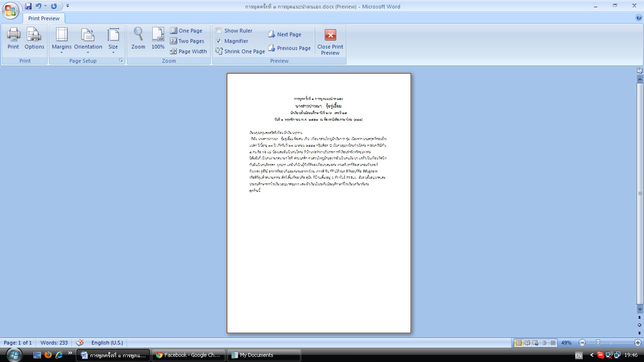The width and height of the screenshot is (644, 362).
Task: Switch to Draft view
Action: 553,343
